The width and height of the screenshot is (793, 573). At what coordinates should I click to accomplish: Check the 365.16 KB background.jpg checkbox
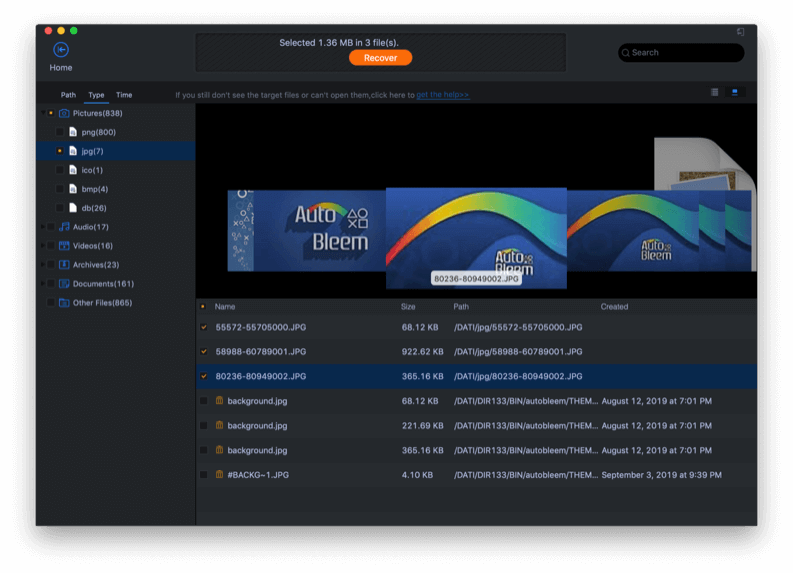click(x=204, y=450)
